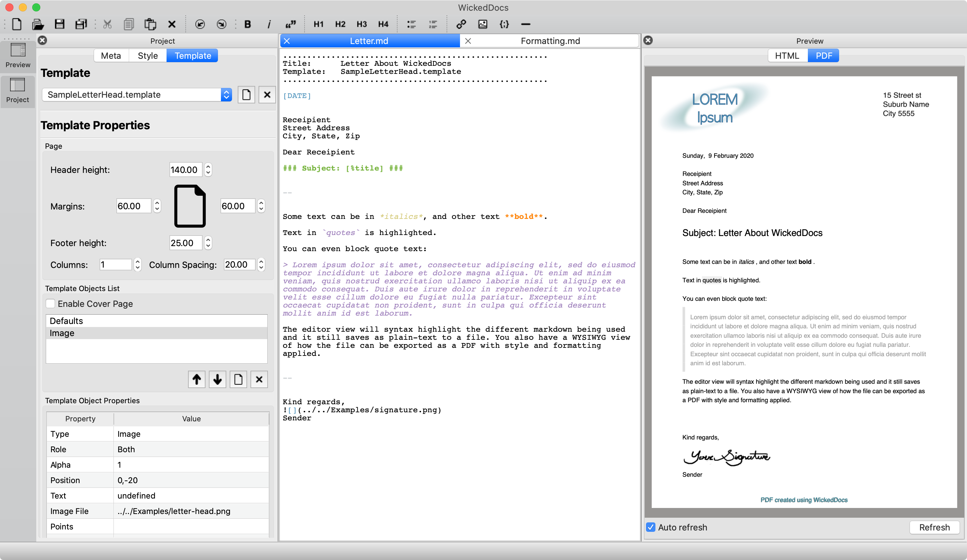Switch preview to HTML mode

(x=787, y=56)
